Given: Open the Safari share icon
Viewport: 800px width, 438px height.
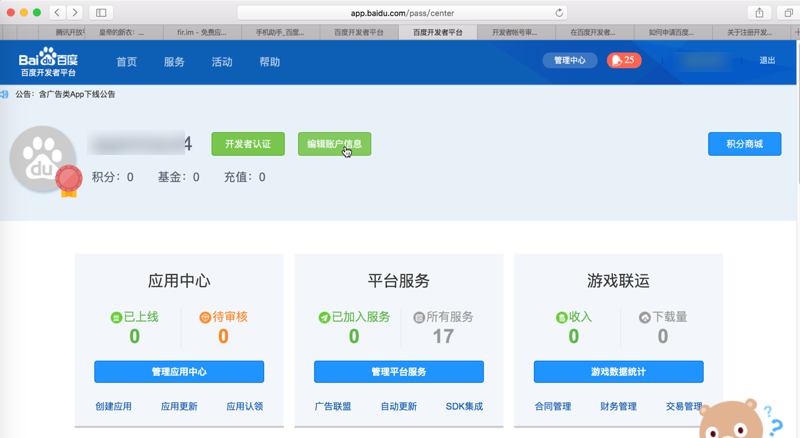Looking at the screenshot, I should 759,12.
